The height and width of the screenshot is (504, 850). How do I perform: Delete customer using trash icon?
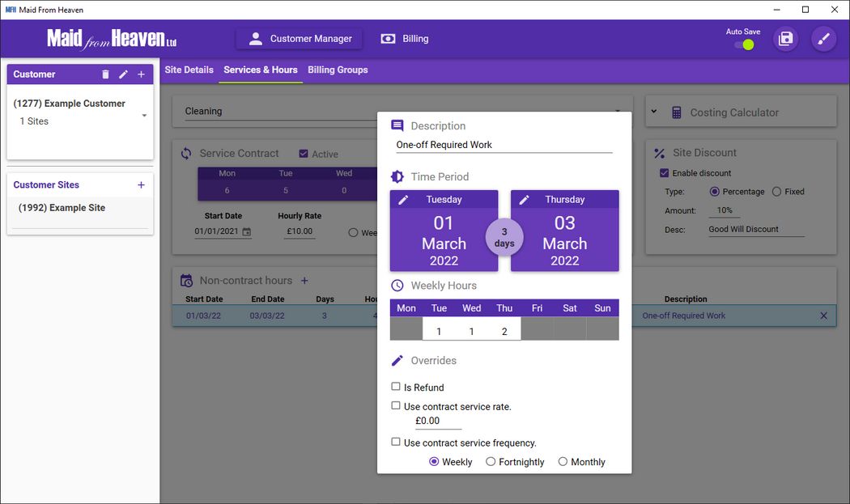[105, 74]
